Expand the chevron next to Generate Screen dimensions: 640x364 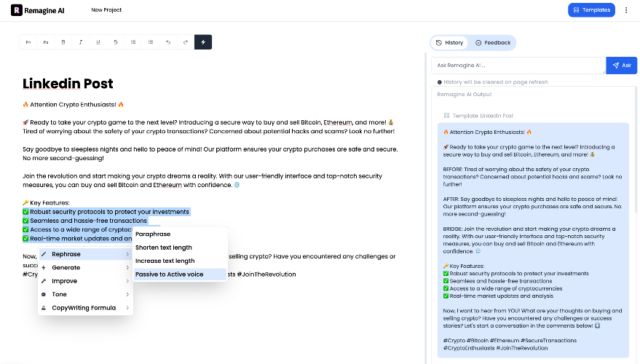click(x=127, y=268)
